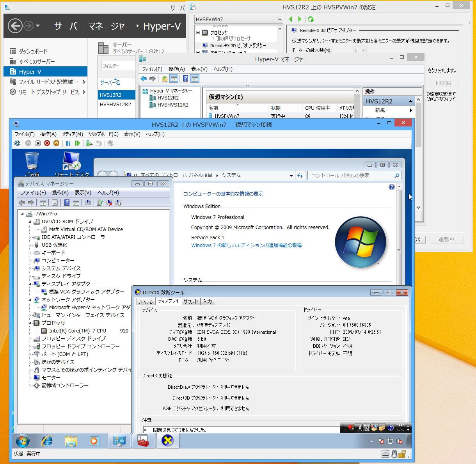
Task: Collapse HVS12R2 actions header in Hyper-V Manager
Action: 410,101
